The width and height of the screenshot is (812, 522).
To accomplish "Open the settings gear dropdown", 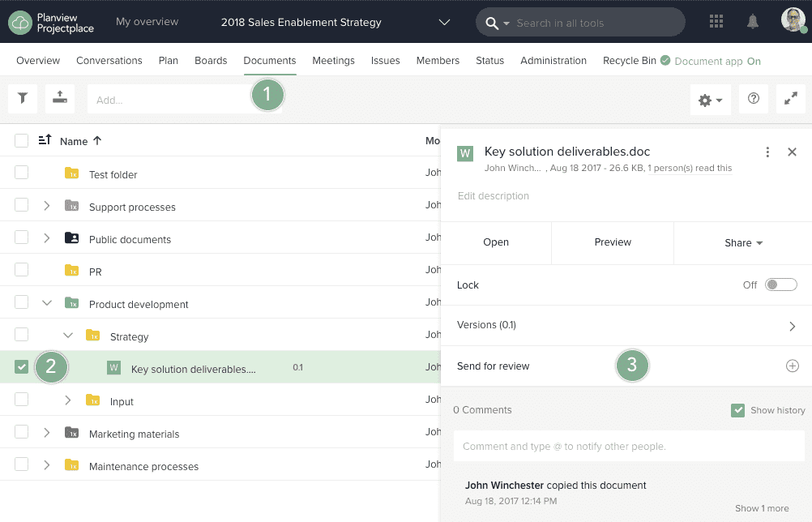I will pos(710,100).
